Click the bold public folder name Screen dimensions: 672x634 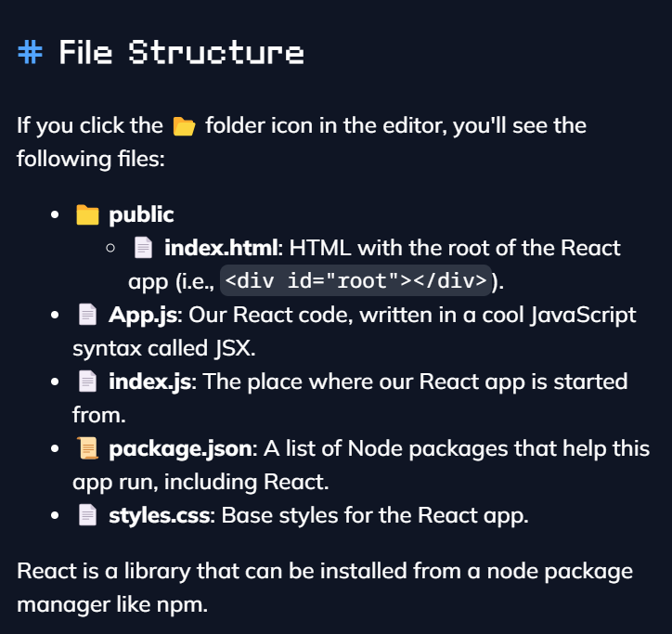click(141, 215)
